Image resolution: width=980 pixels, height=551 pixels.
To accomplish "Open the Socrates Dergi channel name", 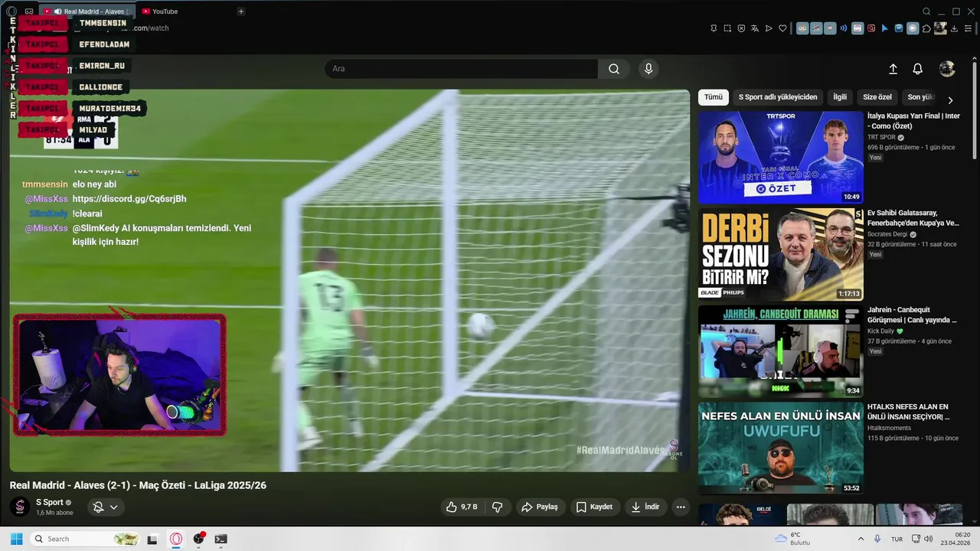I will click(887, 234).
